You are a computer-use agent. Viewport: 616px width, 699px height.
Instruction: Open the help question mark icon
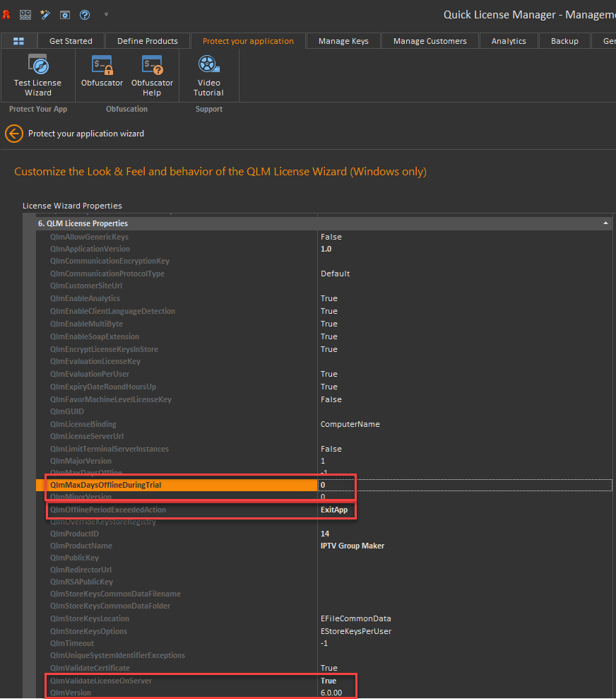pyautogui.click(x=85, y=15)
